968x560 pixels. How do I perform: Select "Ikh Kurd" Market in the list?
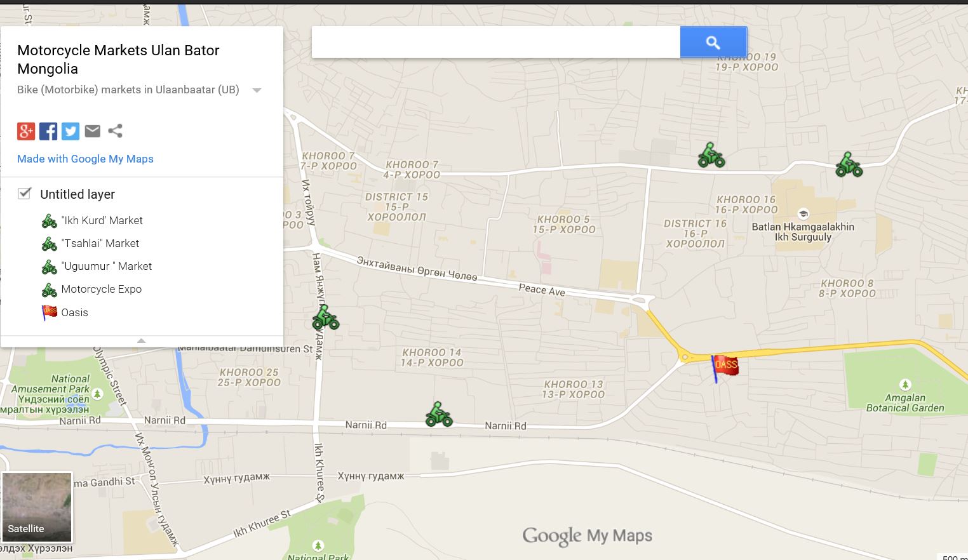[102, 220]
